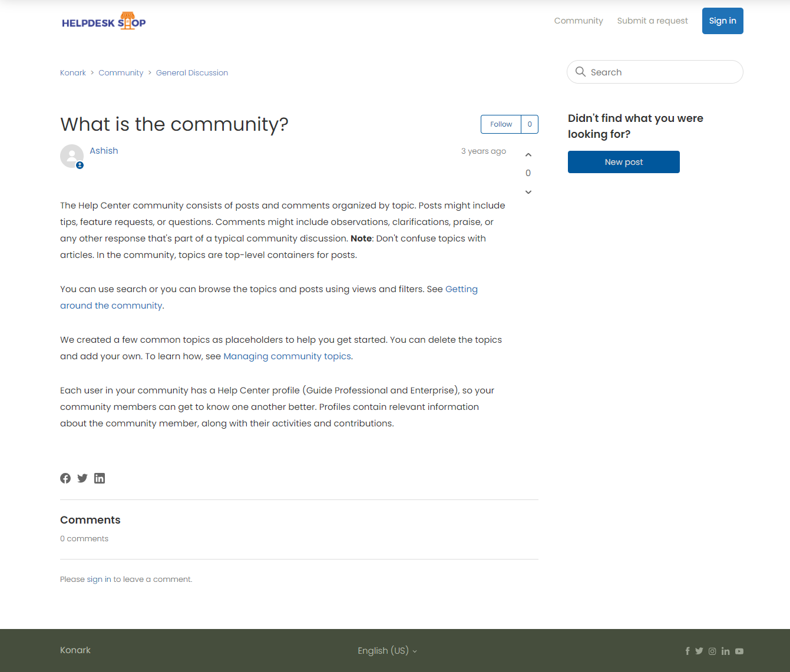The height and width of the screenshot is (672, 790).
Task: Toggle Follow for this post
Action: [501, 124]
